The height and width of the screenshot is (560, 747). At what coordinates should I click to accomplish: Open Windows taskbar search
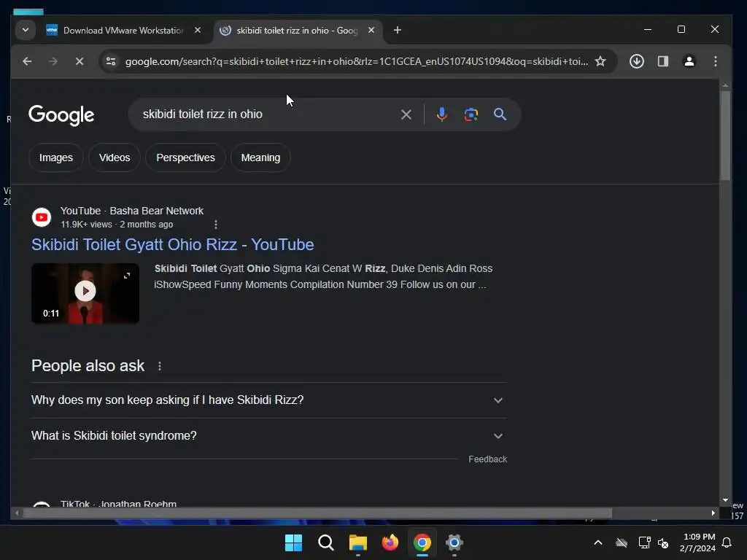(x=326, y=542)
